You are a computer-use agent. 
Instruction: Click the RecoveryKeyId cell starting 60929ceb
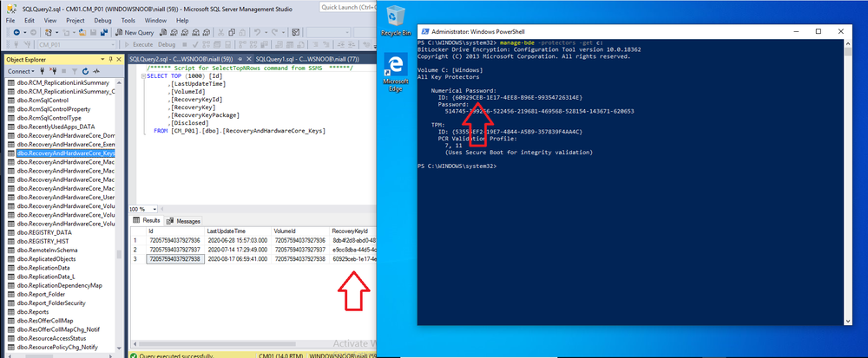pos(353,258)
